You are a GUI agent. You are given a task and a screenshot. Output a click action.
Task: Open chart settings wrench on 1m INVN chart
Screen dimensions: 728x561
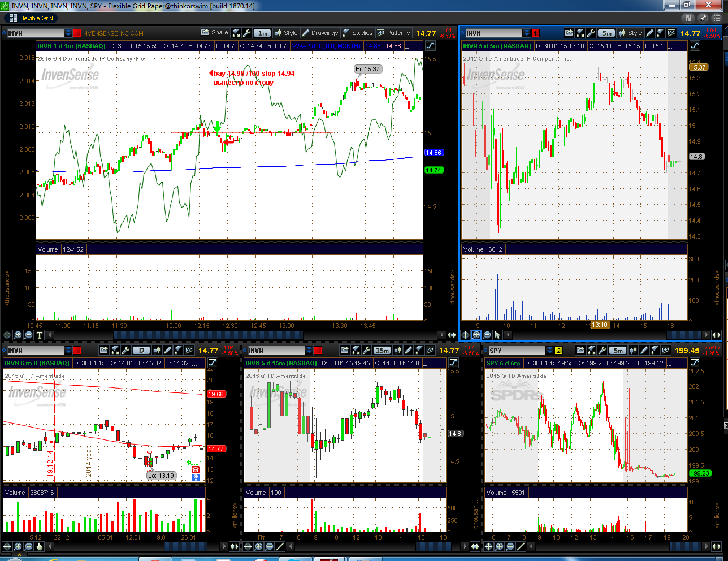coord(246,33)
